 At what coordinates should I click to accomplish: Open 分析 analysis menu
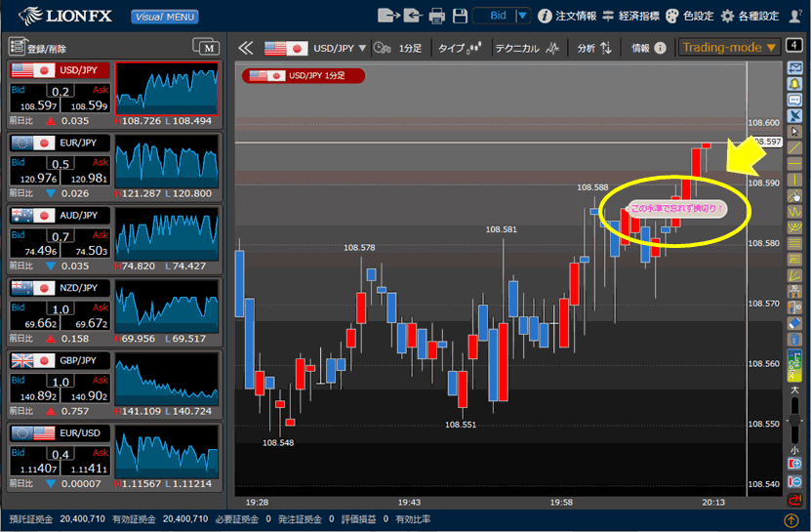(x=594, y=48)
